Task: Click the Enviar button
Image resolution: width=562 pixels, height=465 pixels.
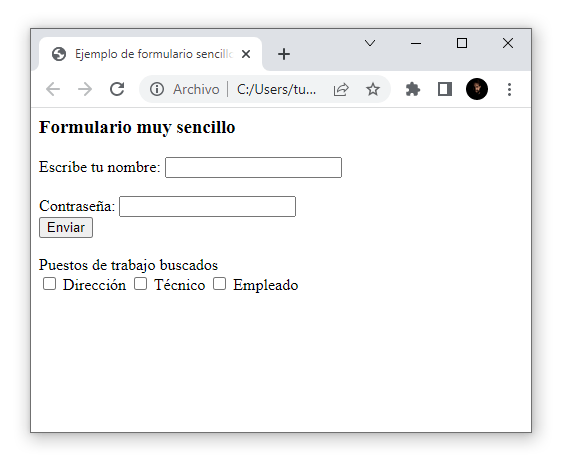Action: pos(66,228)
